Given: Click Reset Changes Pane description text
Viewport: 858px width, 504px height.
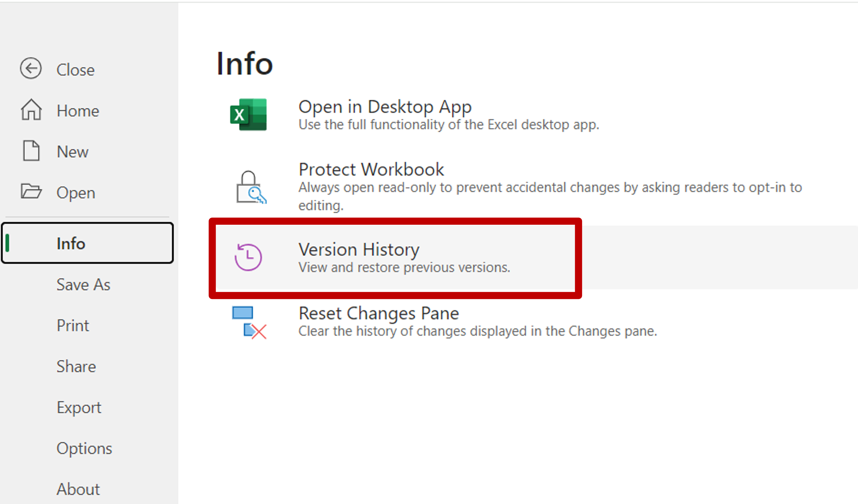Looking at the screenshot, I should [x=477, y=331].
